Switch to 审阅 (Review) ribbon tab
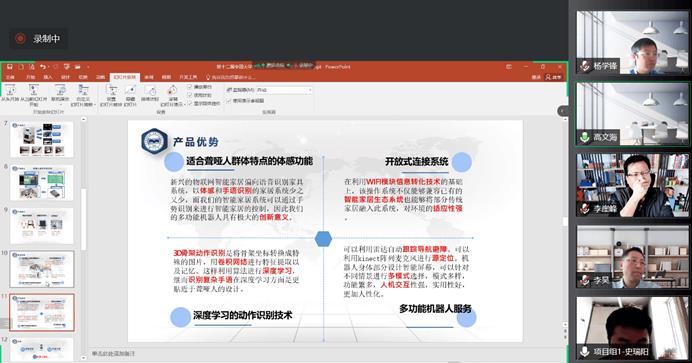The height and width of the screenshot is (363, 692). (x=149, y=77)
